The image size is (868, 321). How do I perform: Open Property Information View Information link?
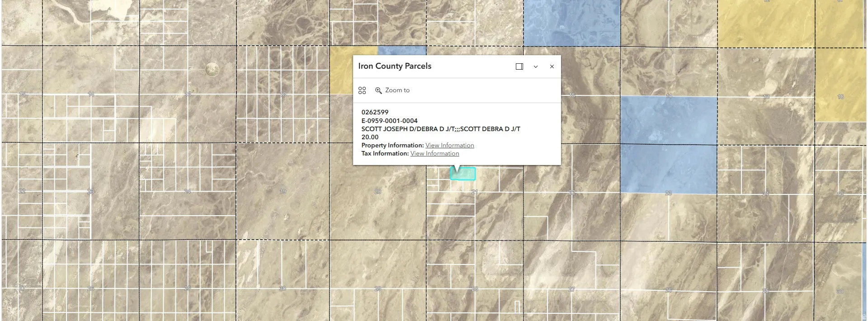450,145
